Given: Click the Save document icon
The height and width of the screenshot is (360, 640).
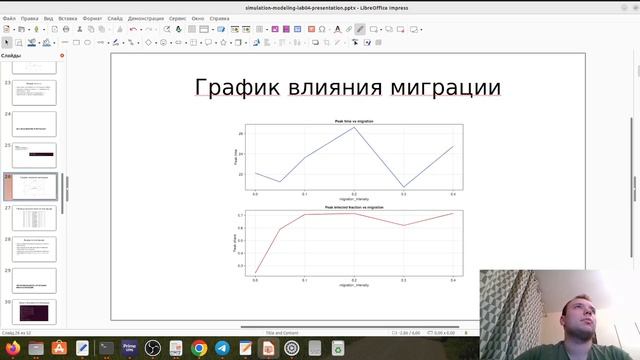Looking at the screenshot, I should tap(37, 29).
